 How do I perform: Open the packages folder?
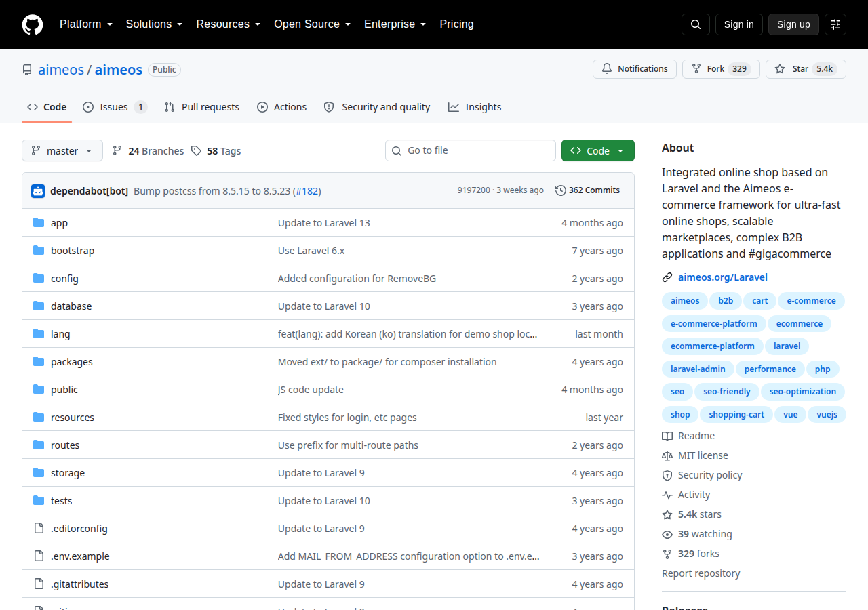[72, 362]
